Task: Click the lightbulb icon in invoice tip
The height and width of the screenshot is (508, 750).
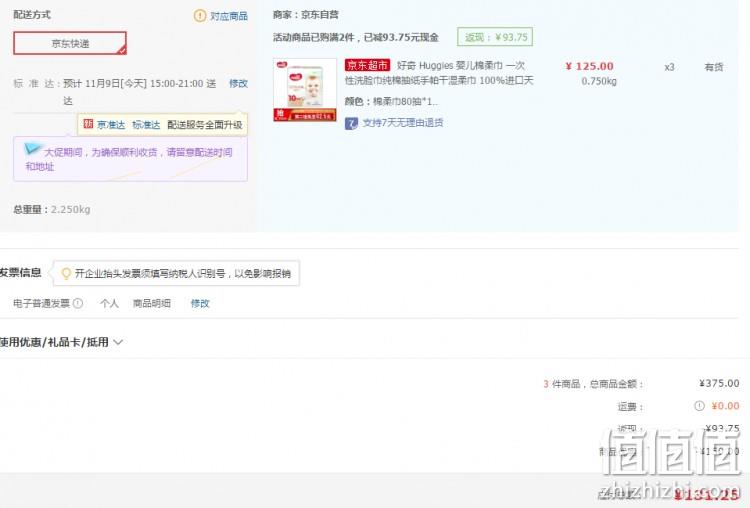Action: point(66,273)
